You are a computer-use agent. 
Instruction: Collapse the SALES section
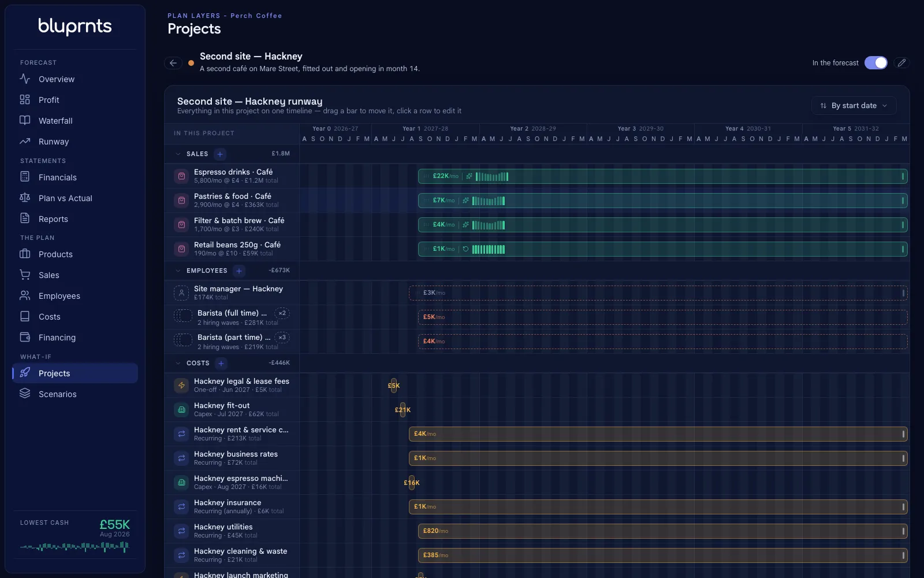coord(178,154)
